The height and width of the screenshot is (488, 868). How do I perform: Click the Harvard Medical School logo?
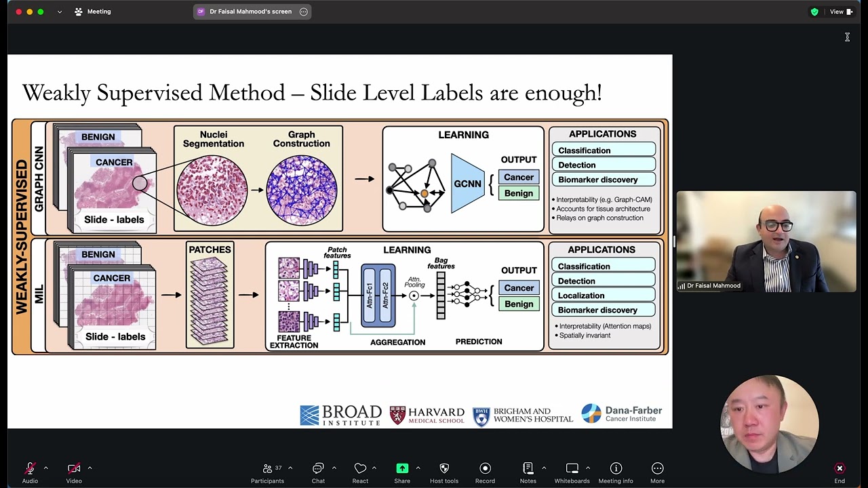tap(427, 415)
